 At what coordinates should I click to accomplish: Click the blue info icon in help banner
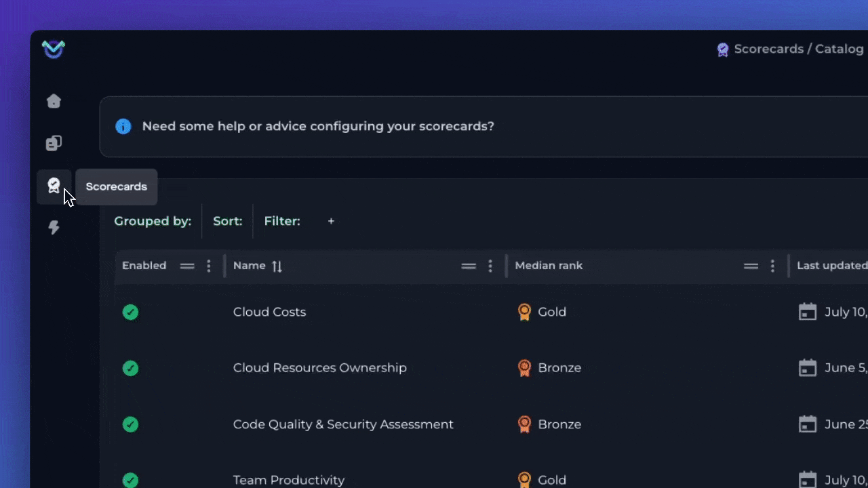click(x=123, y=127)
